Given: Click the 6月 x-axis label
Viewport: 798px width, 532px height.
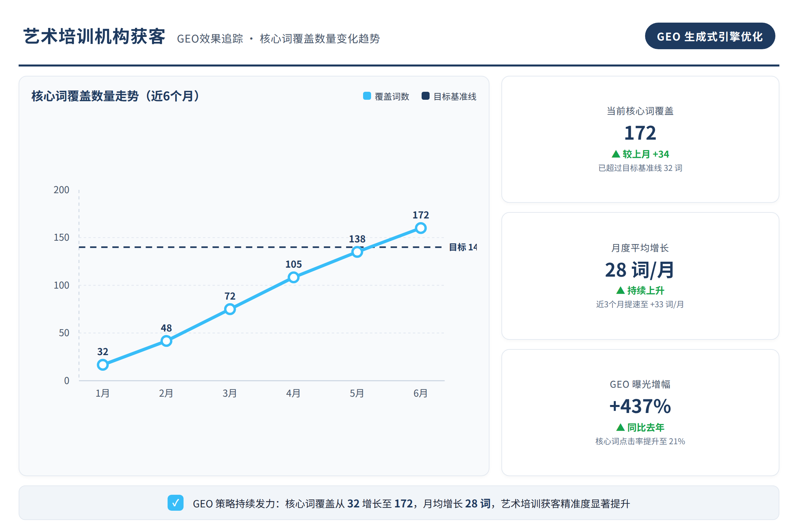Looking at the screenshot, I should (x=420, y=393).
